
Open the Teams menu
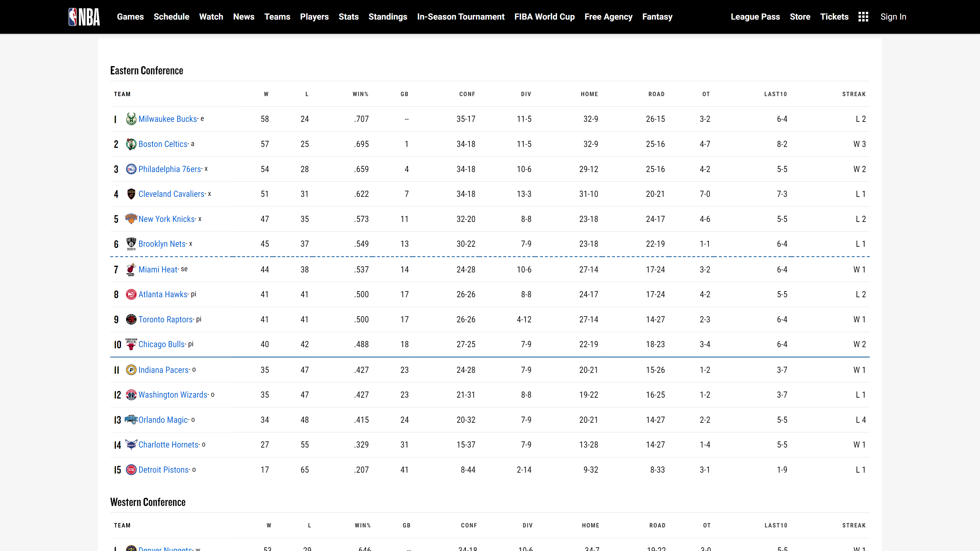click(x=277, y=17)
